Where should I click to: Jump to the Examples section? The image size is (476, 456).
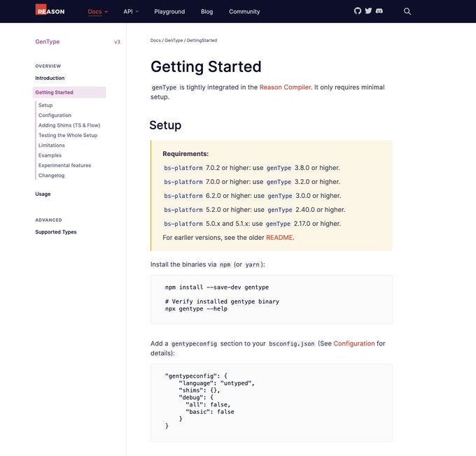click(50, 155)
